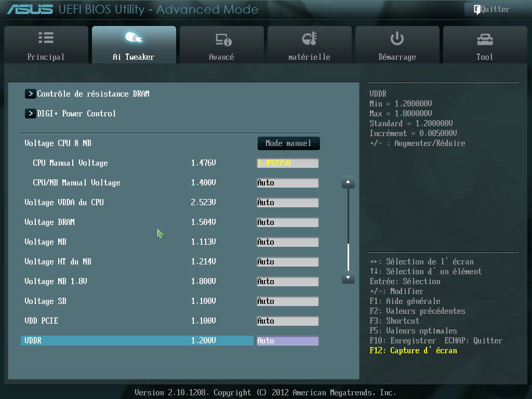Select the Voltage NB 1.8V Auto field
The width and height of the screenshot is (532, 399).
click(288, 281)
